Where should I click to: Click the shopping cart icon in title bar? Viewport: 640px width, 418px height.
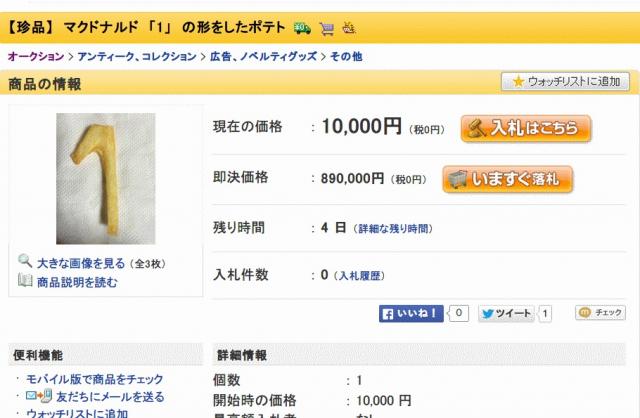pos(327,29)
